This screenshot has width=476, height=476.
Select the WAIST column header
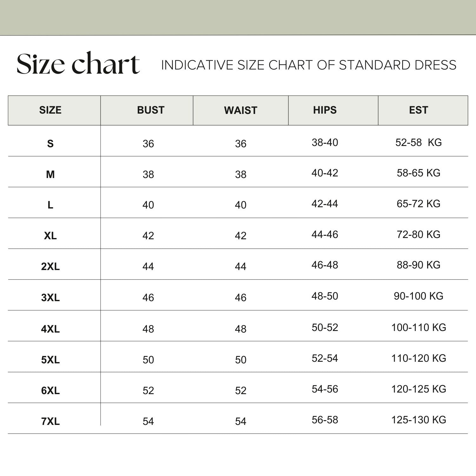pyautogui.click(x=241, y=110)
